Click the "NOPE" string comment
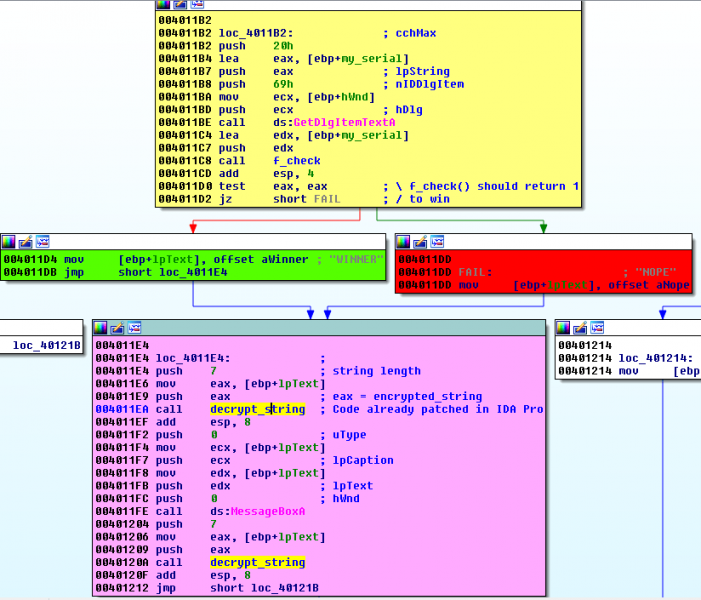This screenshot has width=701, height=600. click(656, 272)
